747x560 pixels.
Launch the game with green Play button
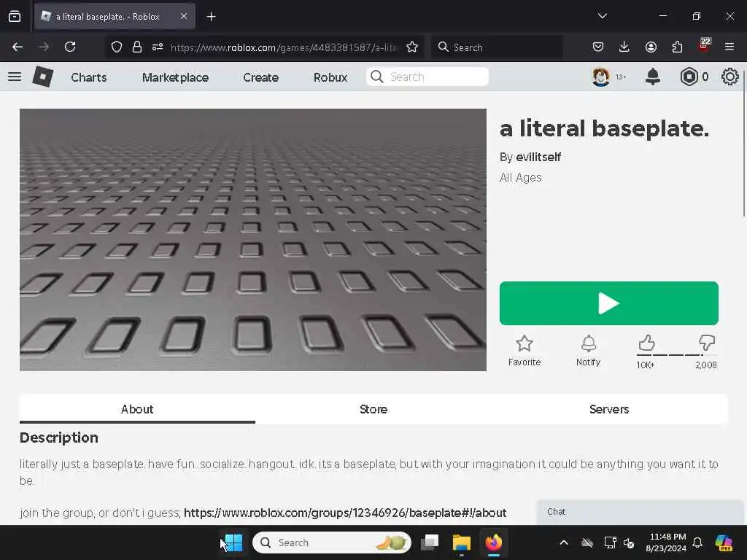coord(609,303)
